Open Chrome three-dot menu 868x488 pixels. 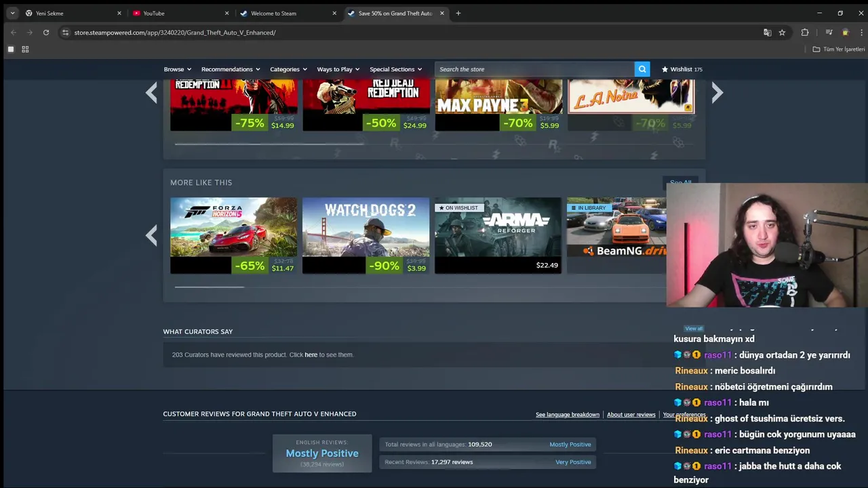[861, 33]
